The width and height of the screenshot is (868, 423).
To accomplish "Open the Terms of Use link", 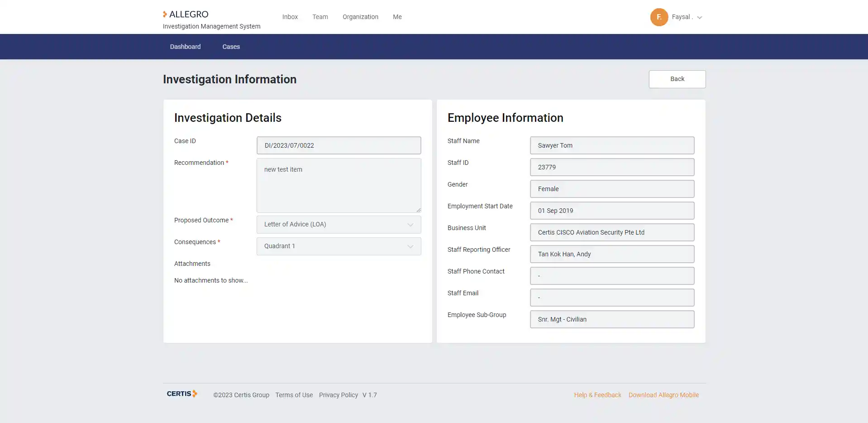I will point(294,395).
